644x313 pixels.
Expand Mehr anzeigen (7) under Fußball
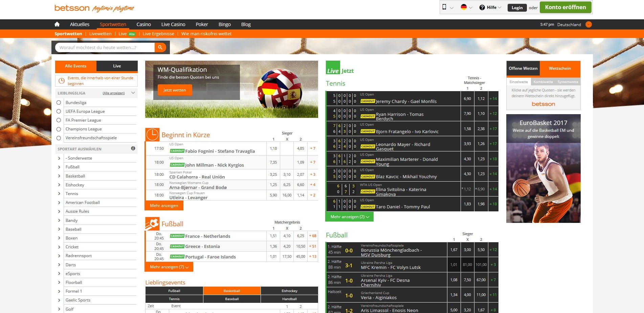[x=169, y=267]
